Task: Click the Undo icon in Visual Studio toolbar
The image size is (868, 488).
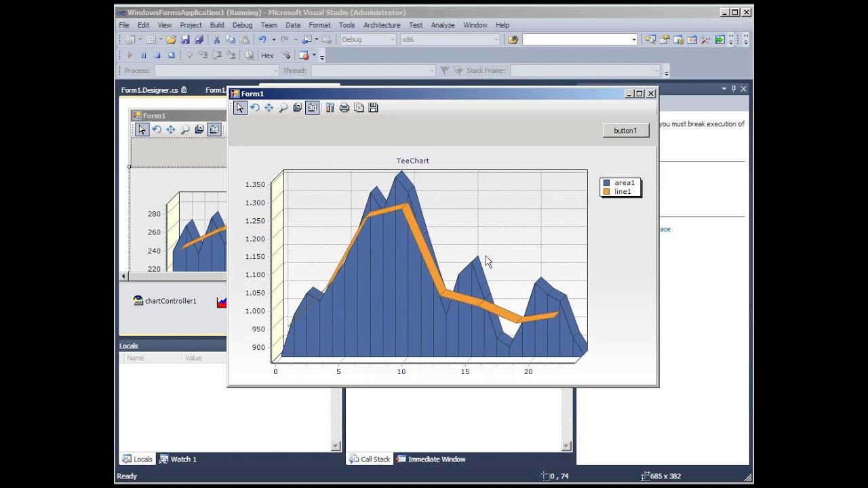Action: (262, 39)
